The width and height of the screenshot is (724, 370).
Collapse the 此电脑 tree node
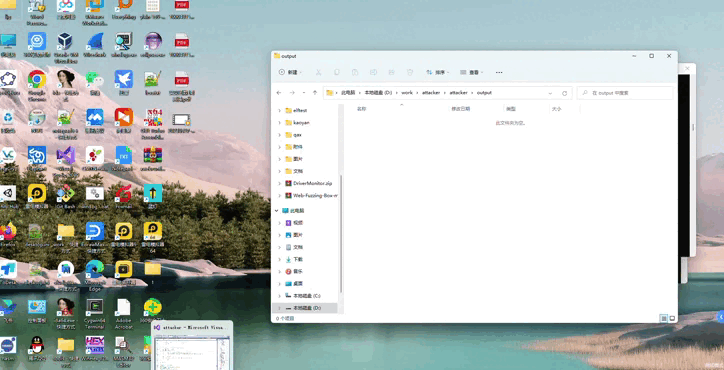[x=277, y=211]
